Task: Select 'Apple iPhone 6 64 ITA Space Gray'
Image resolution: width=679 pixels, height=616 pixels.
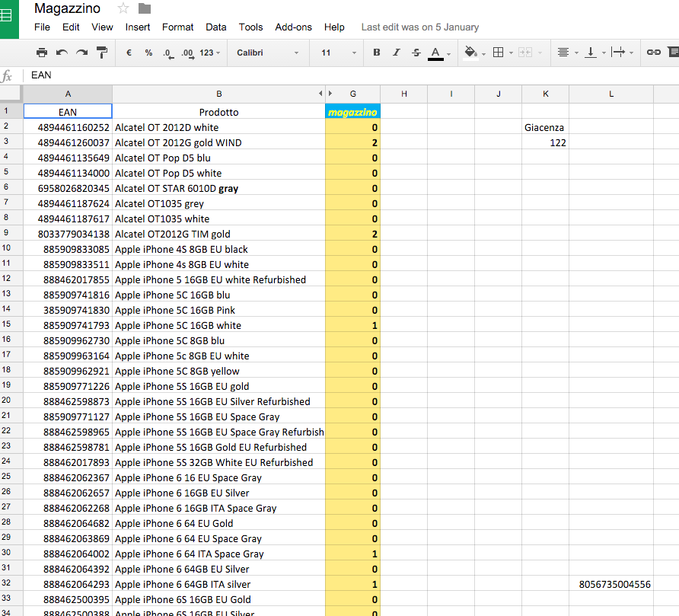Action: click(218, 554)
